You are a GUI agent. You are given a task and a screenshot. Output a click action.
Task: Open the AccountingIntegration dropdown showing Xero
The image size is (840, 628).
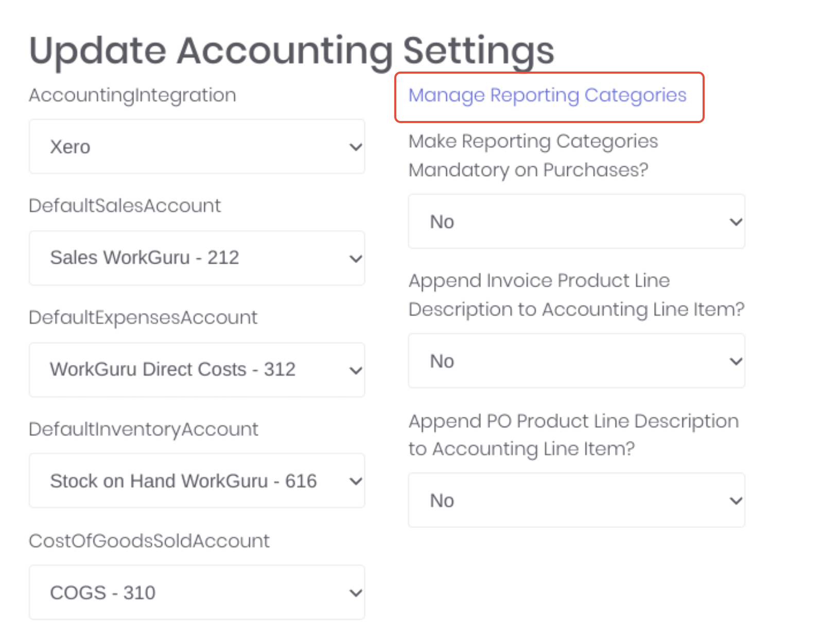tap(197, 146)
